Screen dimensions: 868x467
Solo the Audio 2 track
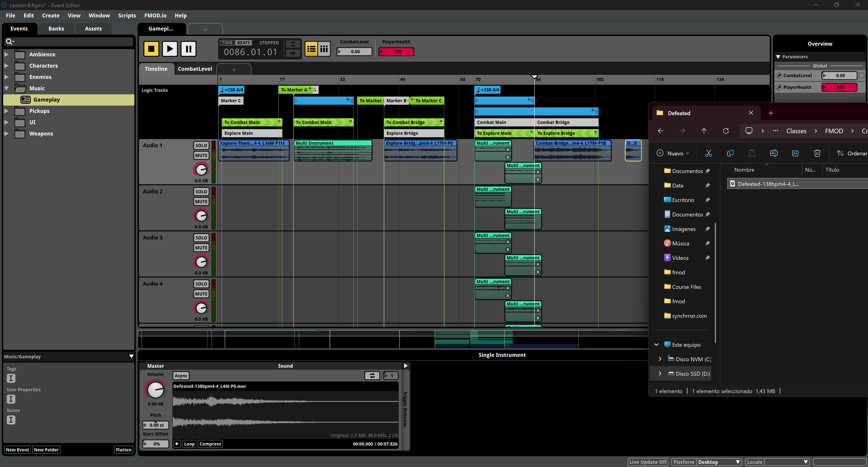point(201,192)
